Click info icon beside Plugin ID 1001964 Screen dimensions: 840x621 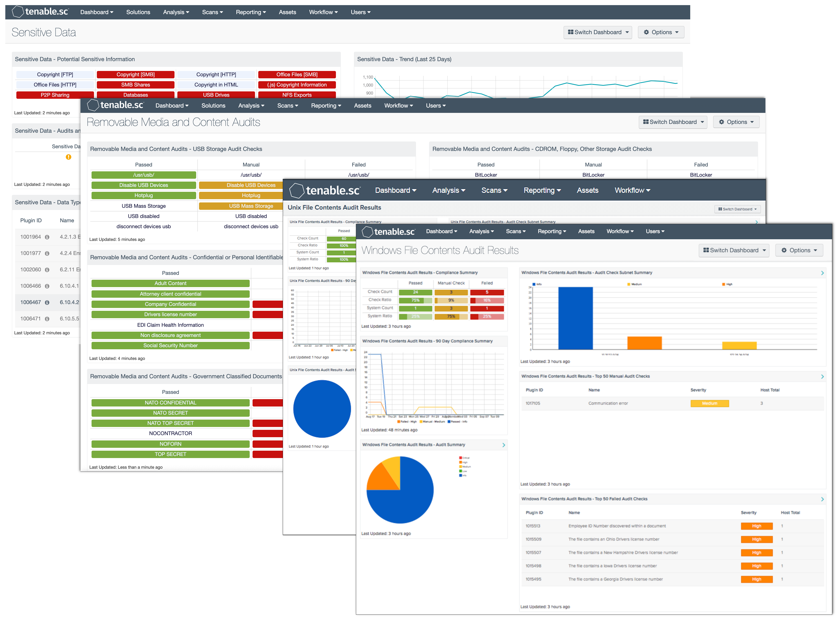47,237
